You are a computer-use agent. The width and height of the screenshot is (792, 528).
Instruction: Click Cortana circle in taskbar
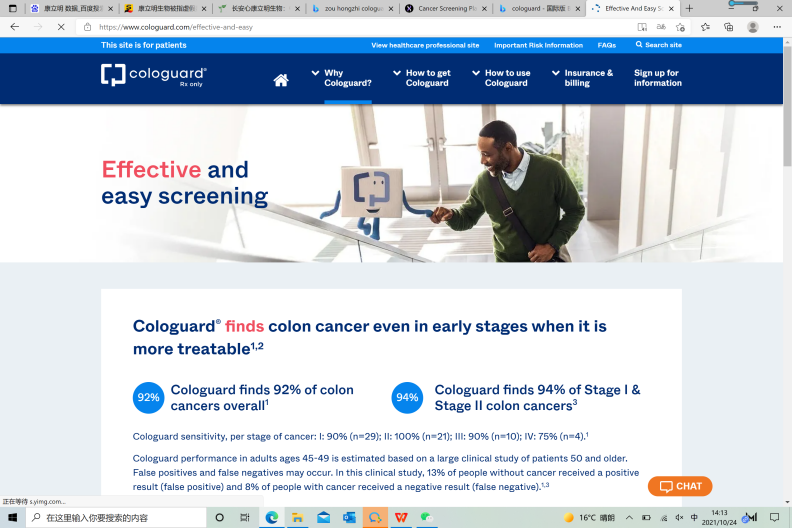220,517
